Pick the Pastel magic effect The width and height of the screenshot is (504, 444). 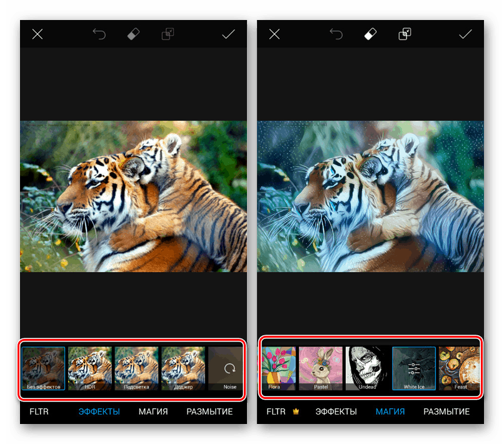click(x=321, y=368)
